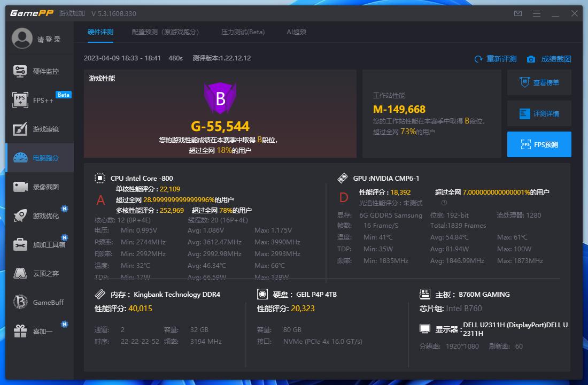The width and height of the screenshot is (588, 385).
Task: Click the hard disk icon
Action: (262, 294)
